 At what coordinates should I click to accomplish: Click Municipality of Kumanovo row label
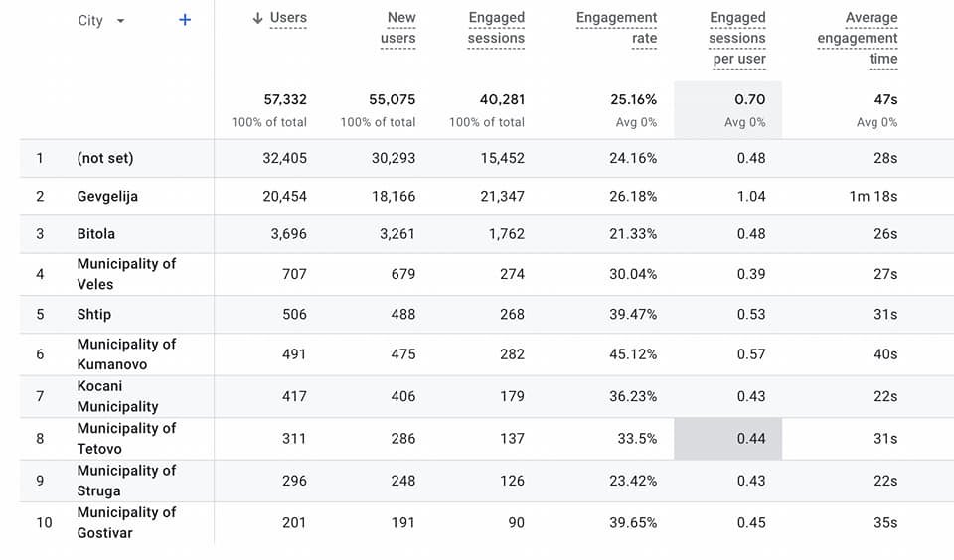click(126, 354)
